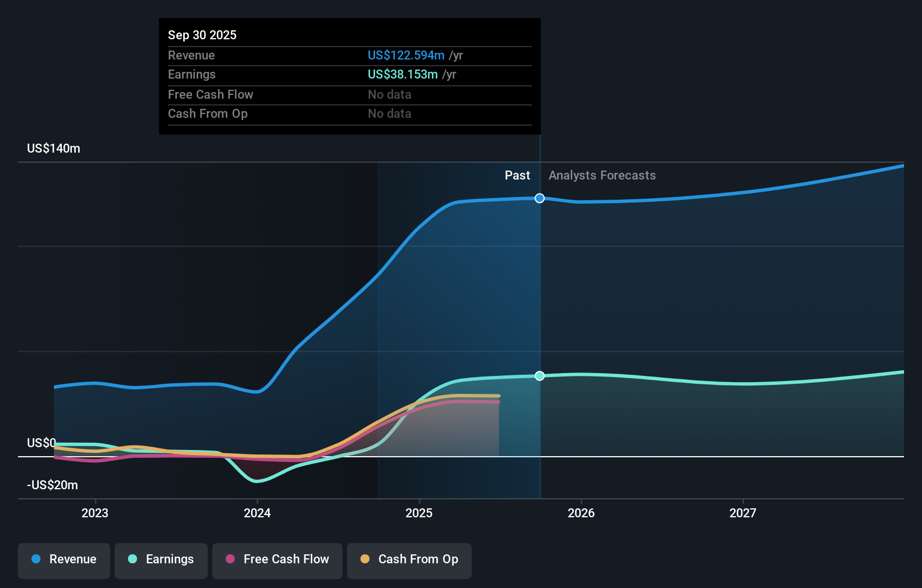Image resolution: width=922 pixels, height=588 pixels.
Task: Switch to the Past section of the chart
Action: click(517, 175)
